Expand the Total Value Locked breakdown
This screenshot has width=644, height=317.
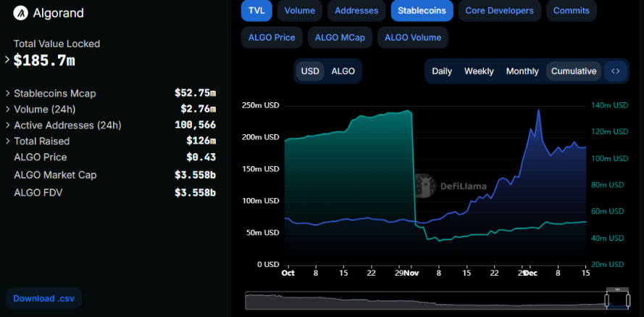click(8, 60)
